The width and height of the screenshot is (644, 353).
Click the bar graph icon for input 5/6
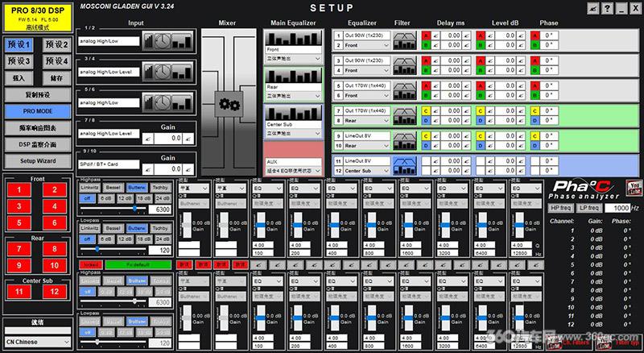[x=182, y=102]
